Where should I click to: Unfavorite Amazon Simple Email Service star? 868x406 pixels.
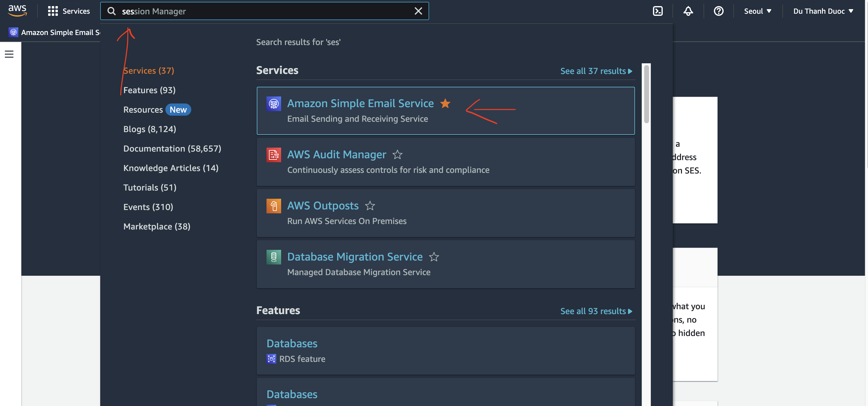click(445, 103)
